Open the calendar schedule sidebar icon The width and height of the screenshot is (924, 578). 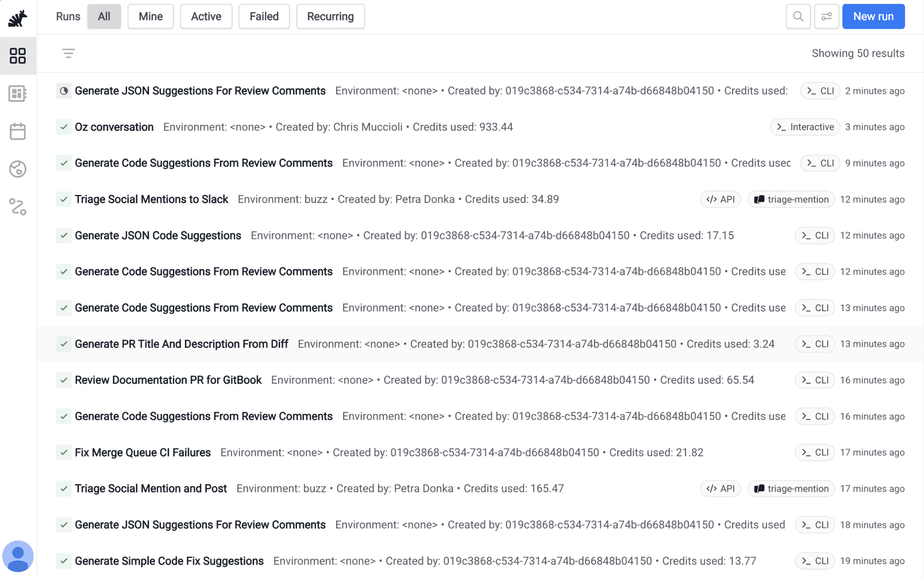click(18, 131)
